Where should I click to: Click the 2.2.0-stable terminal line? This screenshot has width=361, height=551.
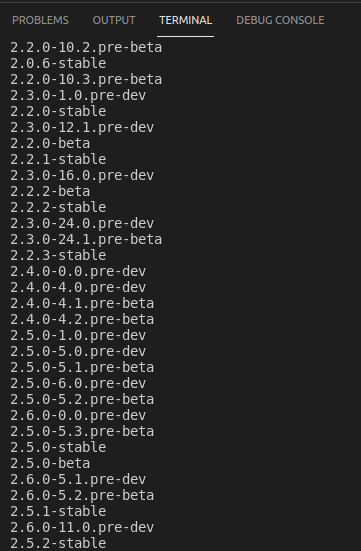click(58, 111)
